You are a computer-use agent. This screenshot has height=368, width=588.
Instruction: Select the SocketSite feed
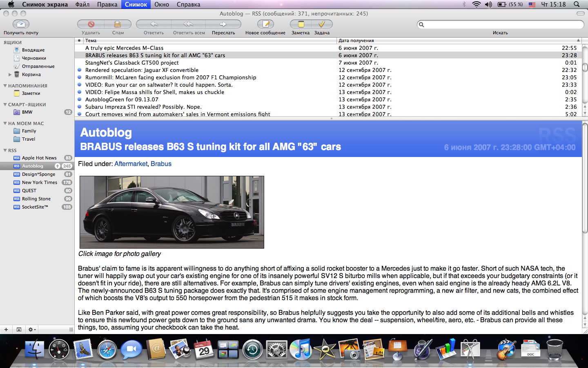pyautogui.click(x=35, y=207)
